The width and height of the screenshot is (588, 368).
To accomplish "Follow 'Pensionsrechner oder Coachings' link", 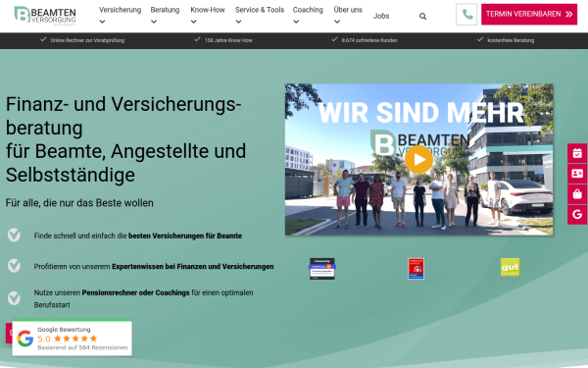I will [x=136, y=292].
